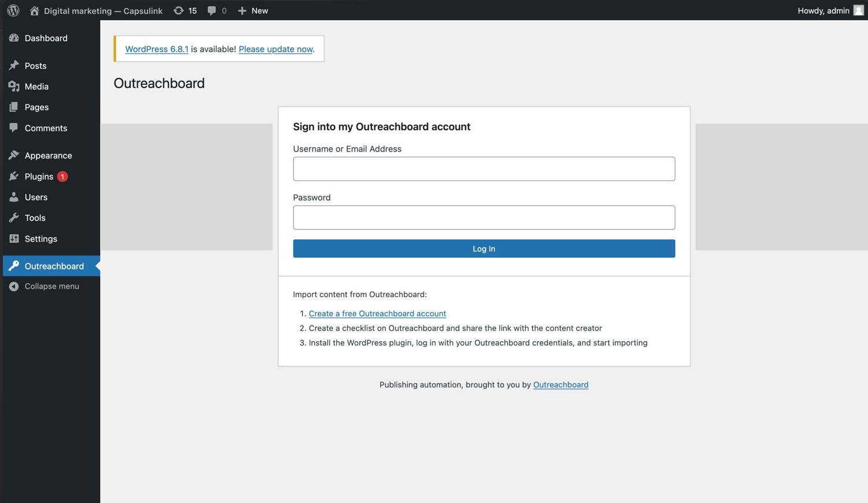The width and height of the screenshot is (868, 503).
Task: Click the Please update now link
Action: 275,49
